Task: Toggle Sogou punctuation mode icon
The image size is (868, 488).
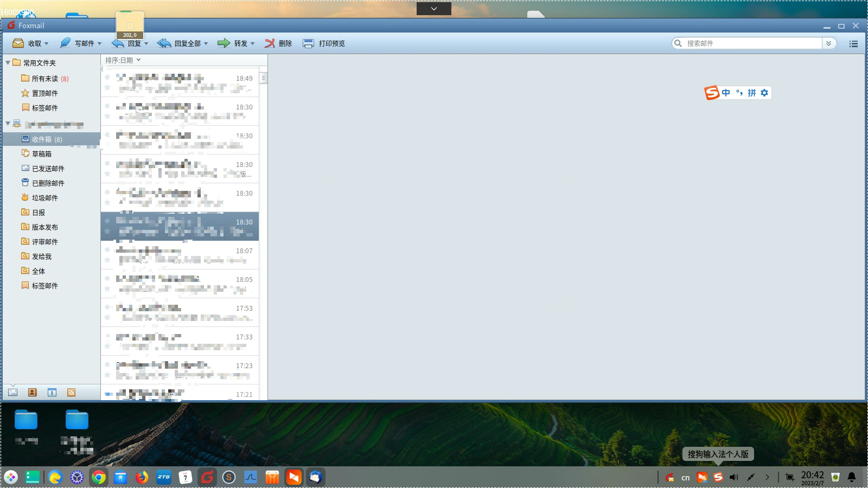Action: [x=739, y=93]
